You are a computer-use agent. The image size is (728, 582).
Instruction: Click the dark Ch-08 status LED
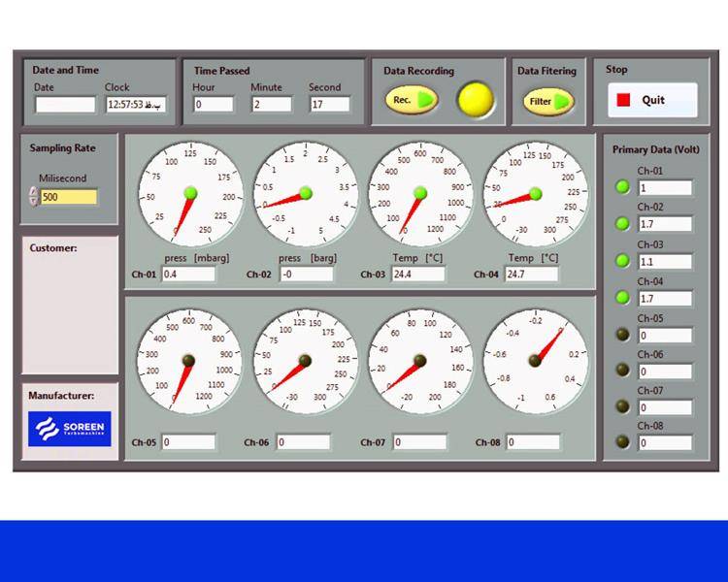point(622,441)
